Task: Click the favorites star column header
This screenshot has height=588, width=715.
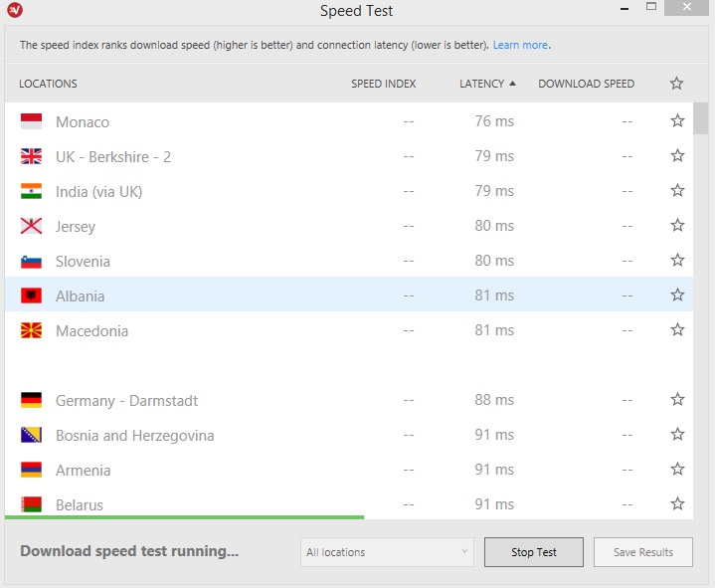Action: tap(676, 83)
